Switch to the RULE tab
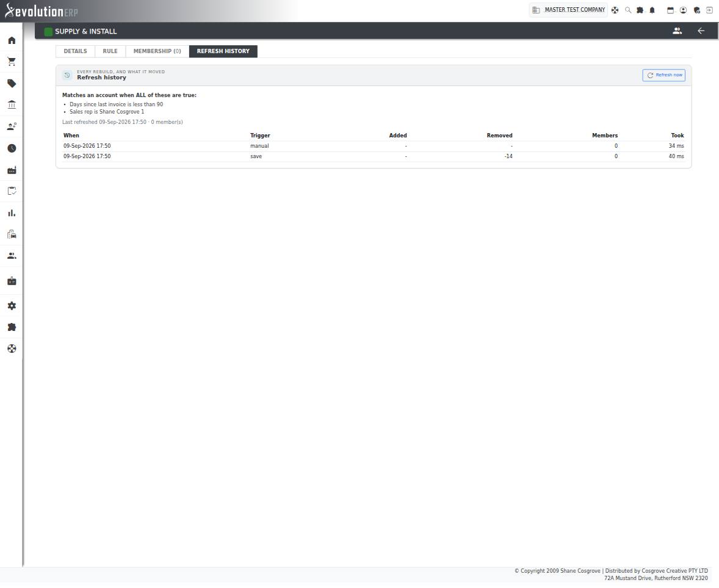This screenshot has height=588, width=719. 110,51
